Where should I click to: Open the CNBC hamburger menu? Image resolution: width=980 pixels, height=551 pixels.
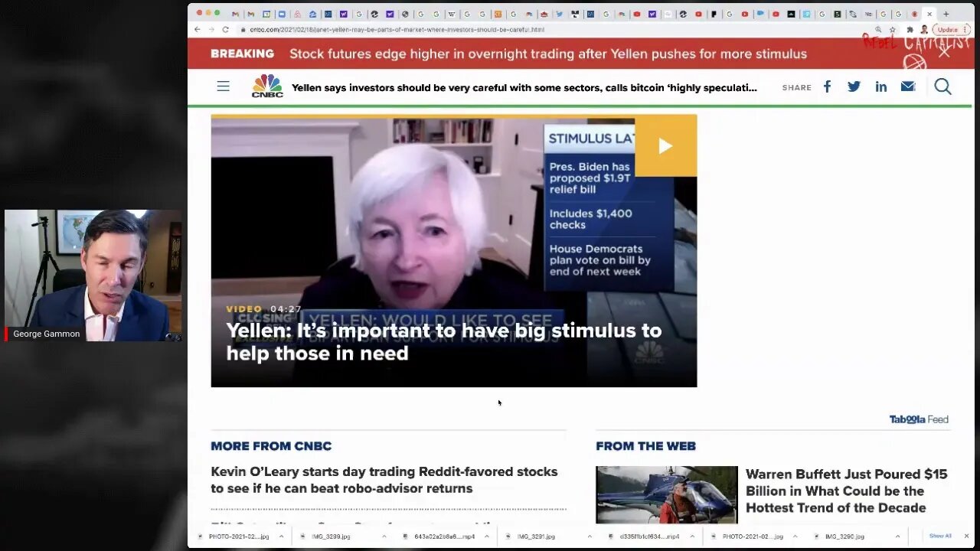[x=223, y=86]
